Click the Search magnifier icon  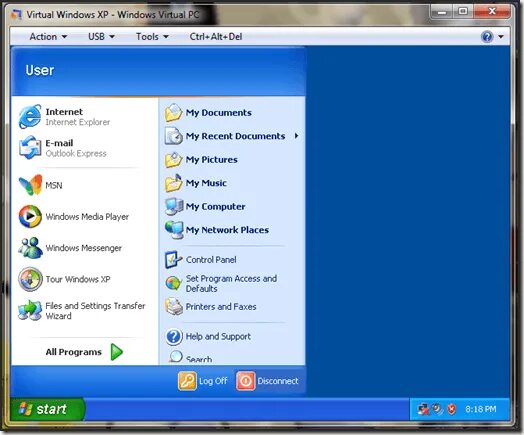(175, 357)
